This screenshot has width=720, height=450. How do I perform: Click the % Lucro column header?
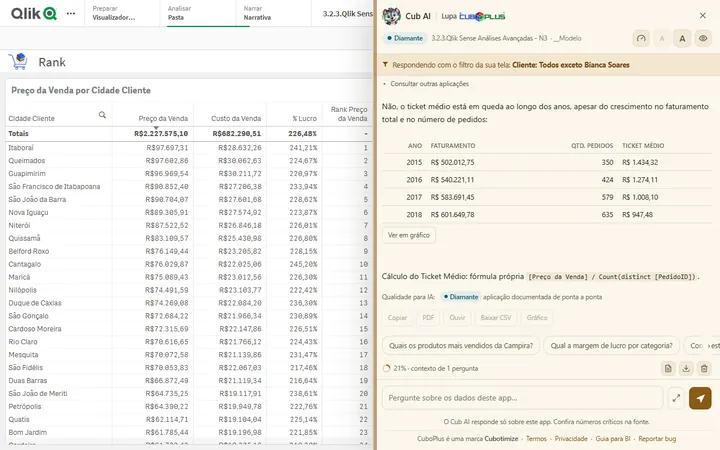(304, 118)
